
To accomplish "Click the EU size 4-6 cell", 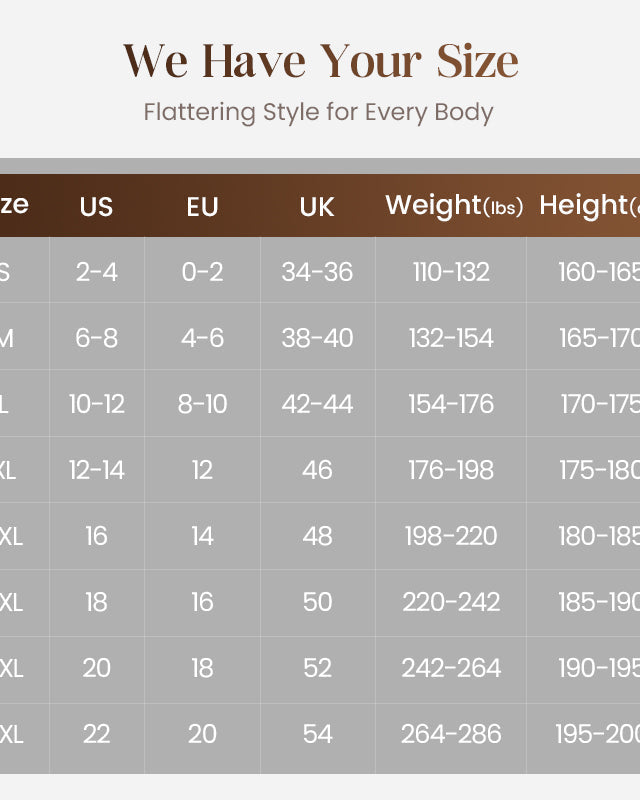I will [202, 338].
